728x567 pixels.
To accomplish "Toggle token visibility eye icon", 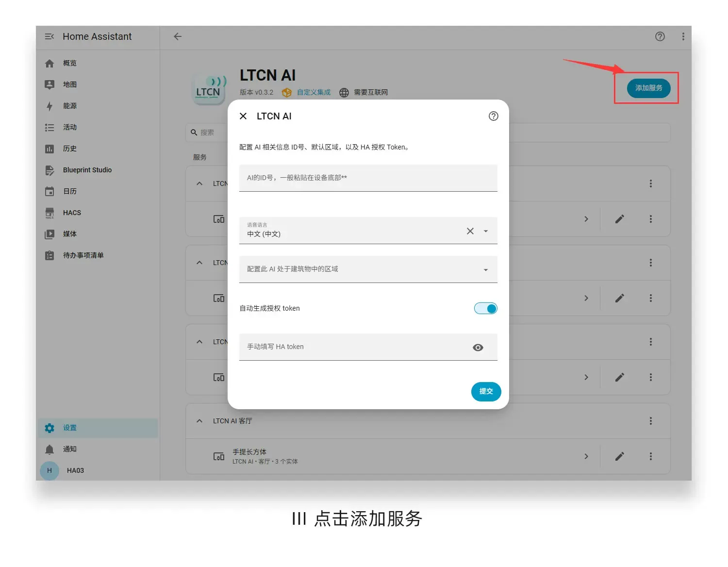I will point(478,348).
